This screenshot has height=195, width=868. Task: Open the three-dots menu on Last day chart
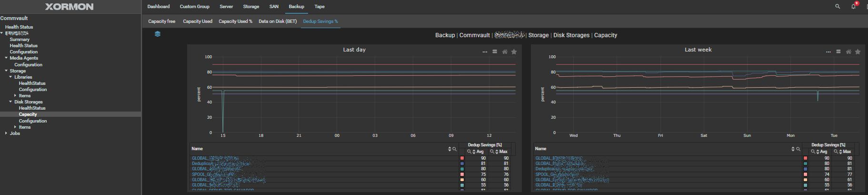[485, 51]
